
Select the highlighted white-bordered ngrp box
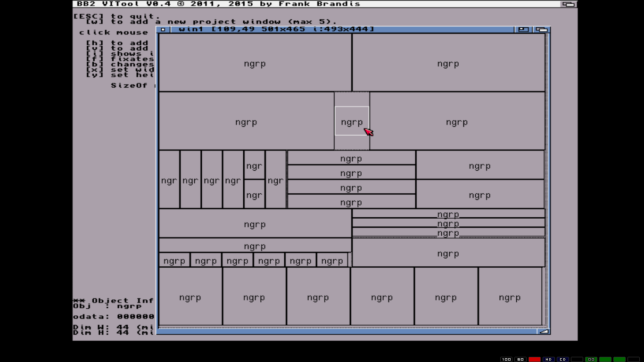tap(352, 121)
